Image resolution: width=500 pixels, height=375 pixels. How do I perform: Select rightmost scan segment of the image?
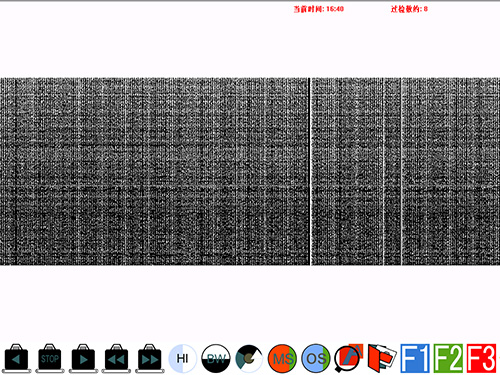tap(451, 172)
